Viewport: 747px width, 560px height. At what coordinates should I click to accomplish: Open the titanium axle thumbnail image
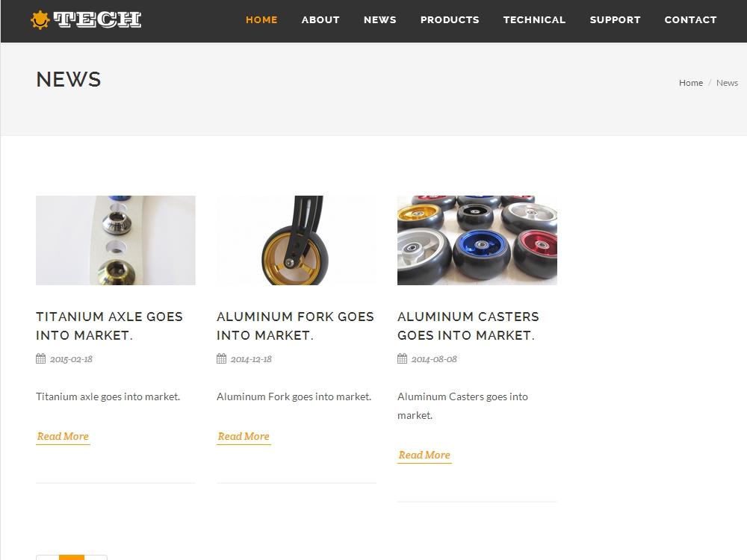click(x=116, y=240)
